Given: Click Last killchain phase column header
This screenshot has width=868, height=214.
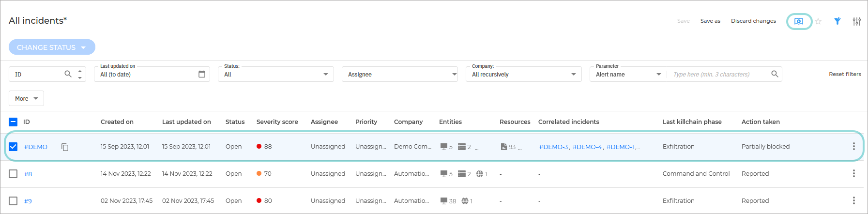Looking at the screenshot, I should [692, 122].
